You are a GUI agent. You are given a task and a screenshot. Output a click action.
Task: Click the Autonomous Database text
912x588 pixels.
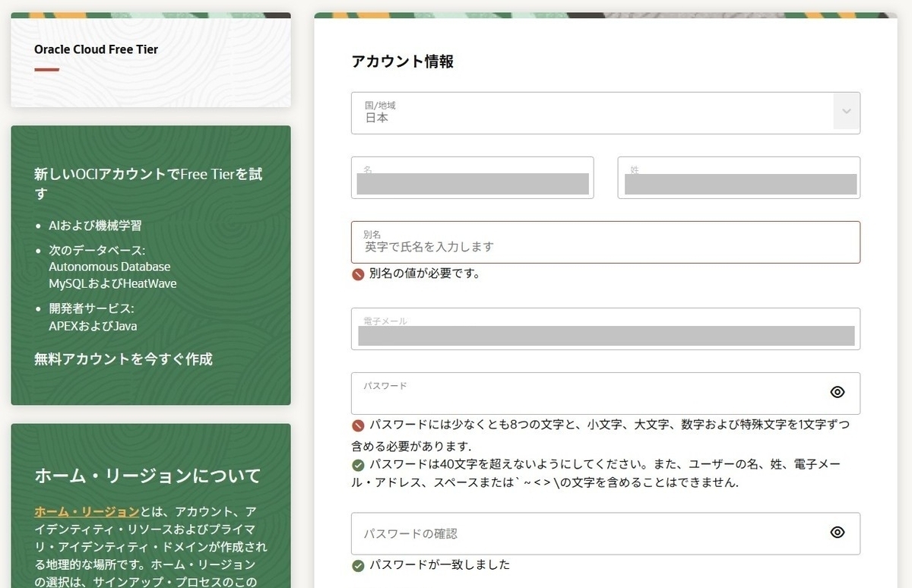109,267
